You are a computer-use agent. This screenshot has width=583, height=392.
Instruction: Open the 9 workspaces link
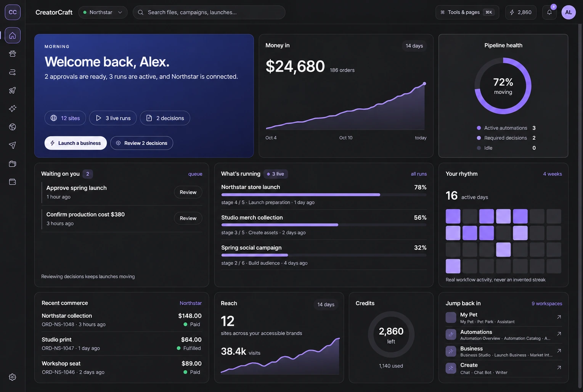click(x=547, y=304)
